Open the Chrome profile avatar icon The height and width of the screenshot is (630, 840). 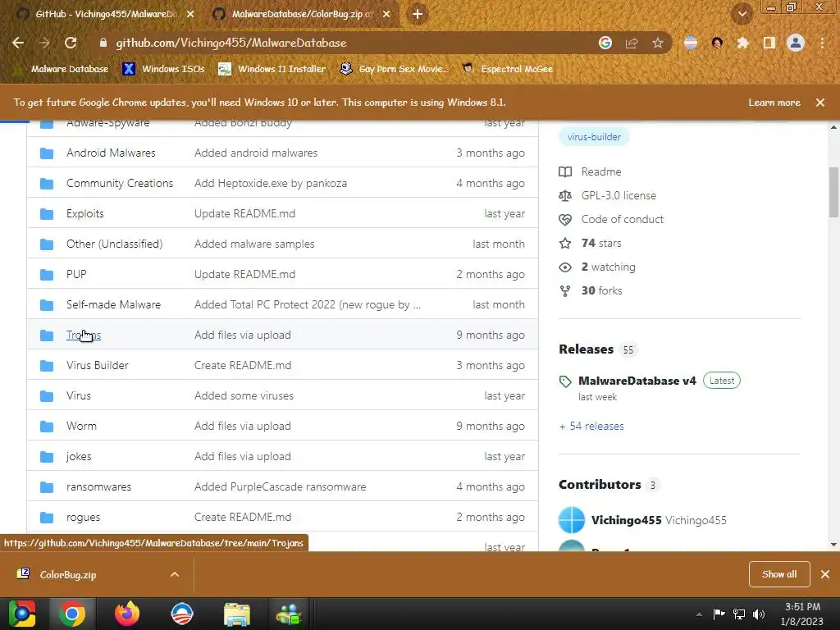[x=796, y=43]
